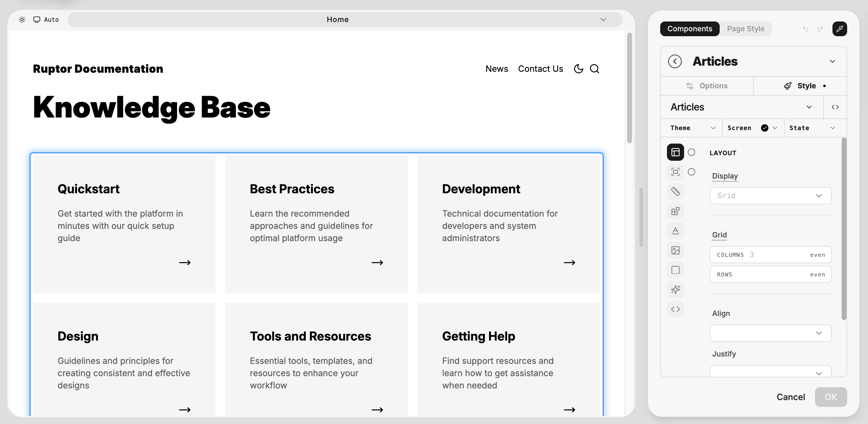This screenshot has width=868, height=424.
Task: Click the Best Practices card title
Action: [x=292, y=189]
